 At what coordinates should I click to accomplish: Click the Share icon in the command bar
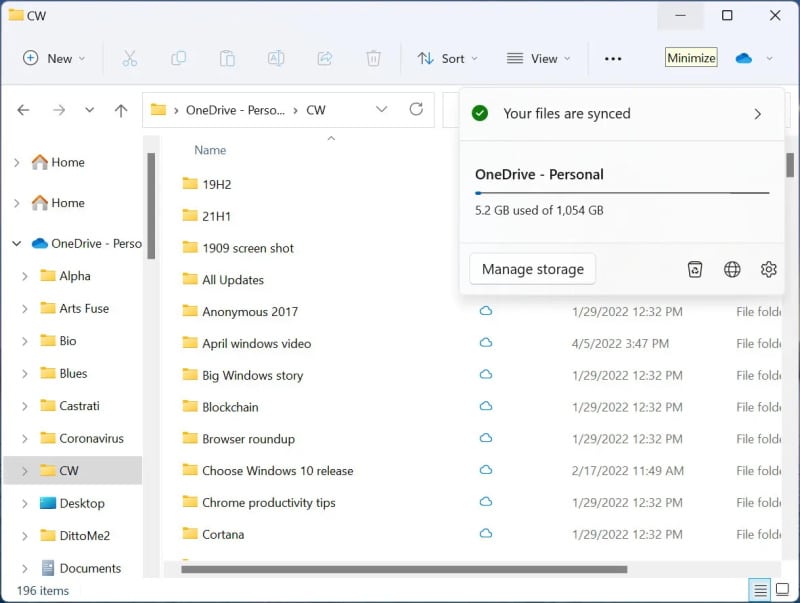click(325, 59)
